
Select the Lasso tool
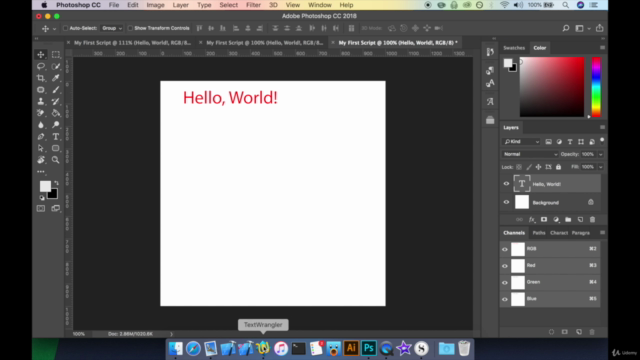[41, 66]
